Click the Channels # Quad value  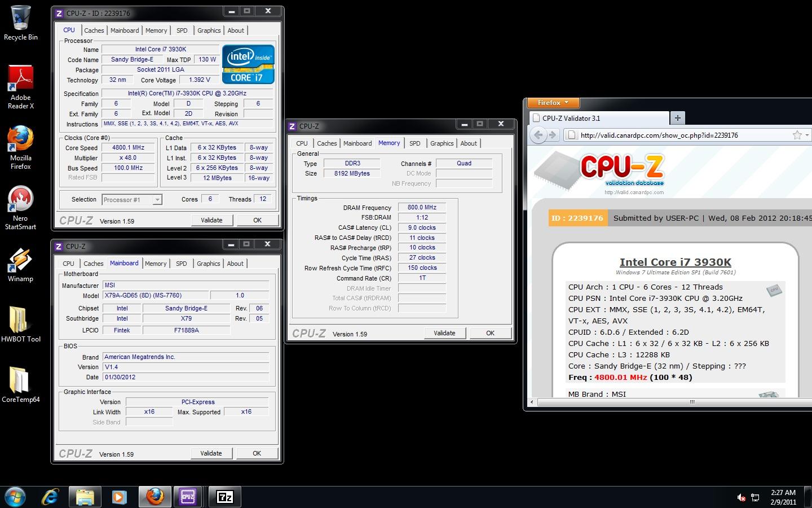[464, 163]
